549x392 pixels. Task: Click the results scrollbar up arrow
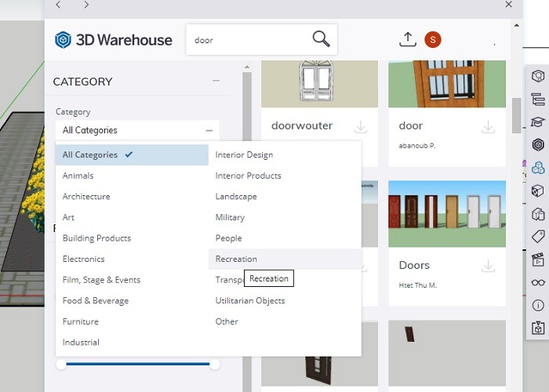click(x=516, y=25)
